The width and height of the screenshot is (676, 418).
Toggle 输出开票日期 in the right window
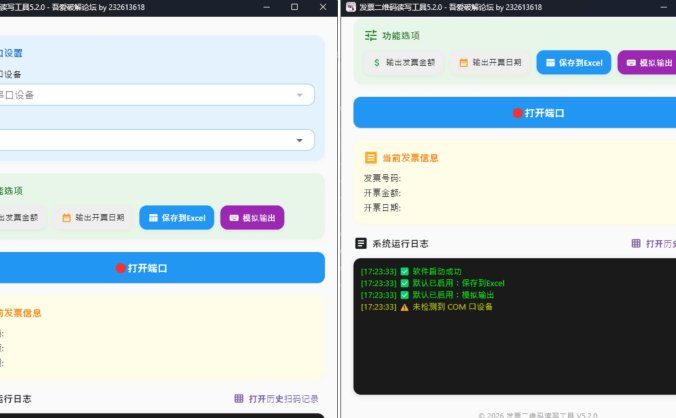point(490,63)
